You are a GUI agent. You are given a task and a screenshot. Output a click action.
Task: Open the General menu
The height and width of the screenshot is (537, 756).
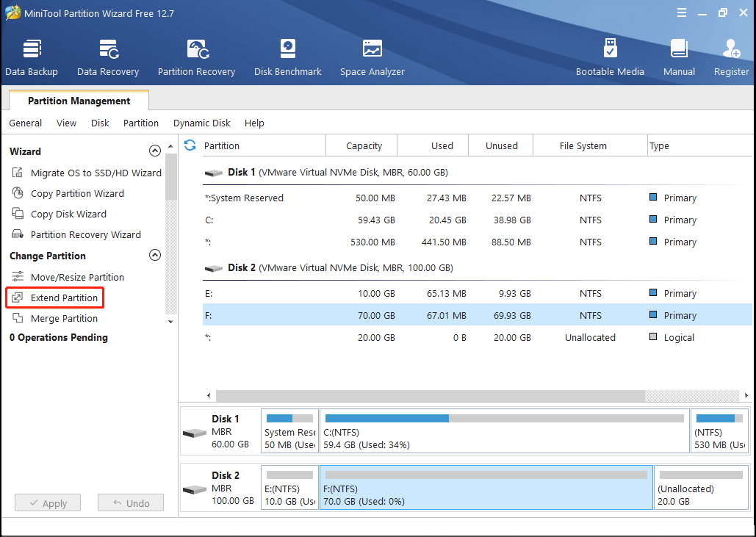point(26,123)
